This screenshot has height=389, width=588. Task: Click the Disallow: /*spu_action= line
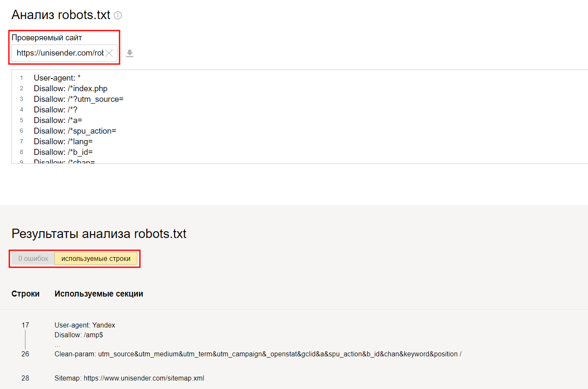(x=75, y=131)
